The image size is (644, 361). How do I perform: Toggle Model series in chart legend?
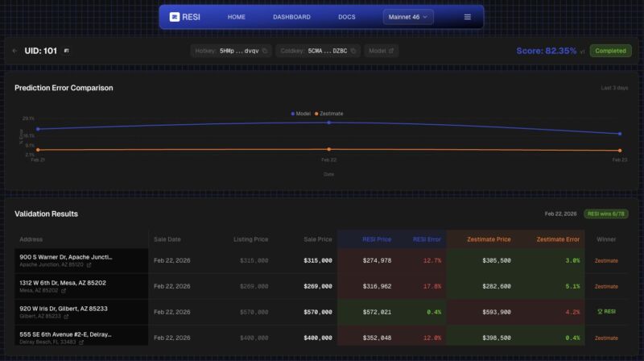[x=301, y=114]
